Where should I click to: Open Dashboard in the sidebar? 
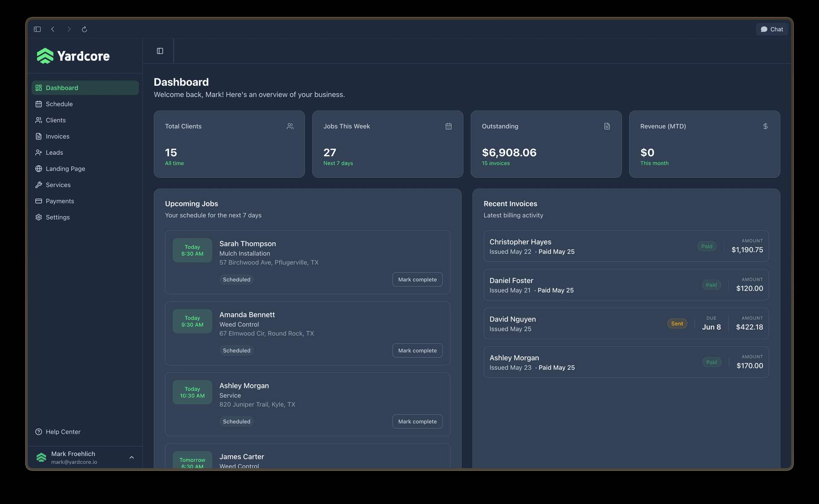[x=85, y=88]
